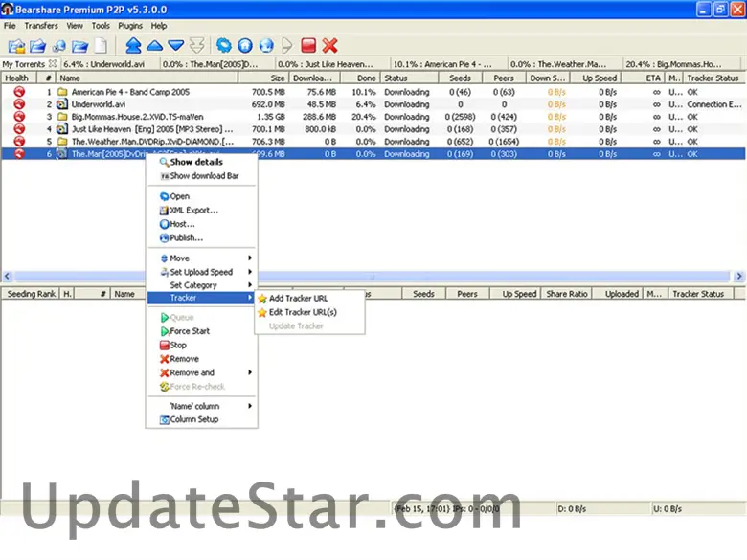The image size is (747, 560).
Task: Switch to the 0.0% : The.Weather.Ma... tab
Action: click(x=564, y=64)
